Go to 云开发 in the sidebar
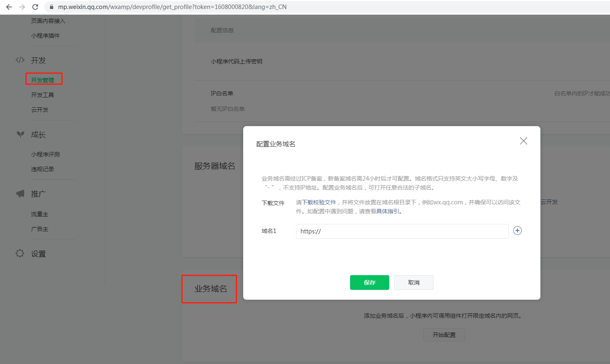This screenshot has width=610, height=364. [40, 110]
